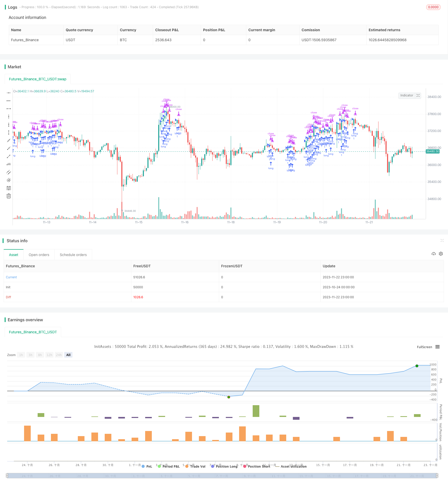This screenshot has width=448, height=486.
Task: Select the horizontal ray line drawing tool
Action: point(9,101)
